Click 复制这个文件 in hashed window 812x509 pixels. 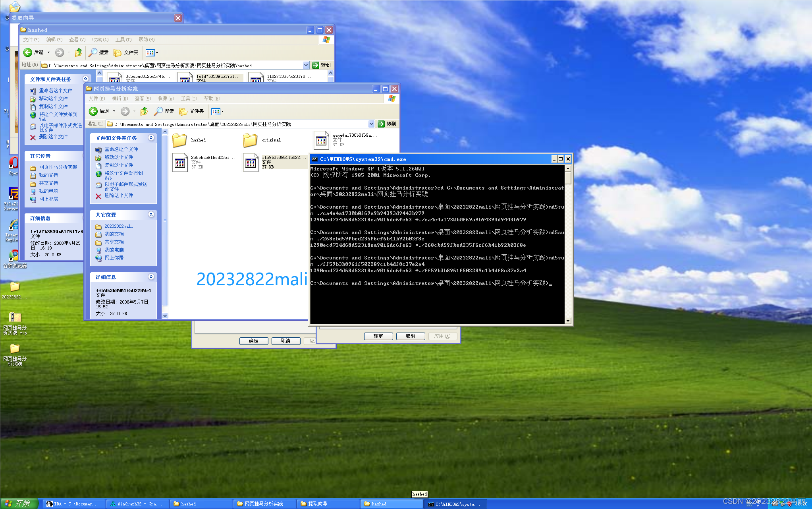pyautogui.click(x=53, y=106)
